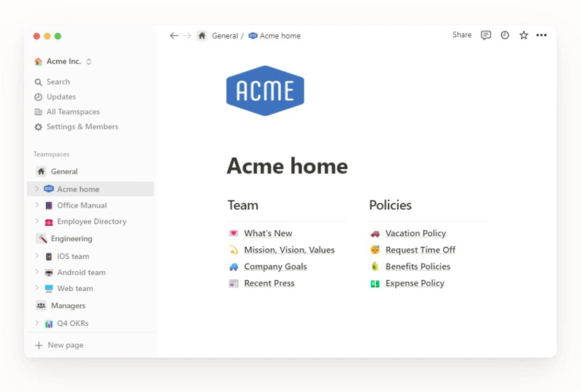Go forward with the right arrow
The height and width of the screenshot is (392, 581).
[187, 36]
